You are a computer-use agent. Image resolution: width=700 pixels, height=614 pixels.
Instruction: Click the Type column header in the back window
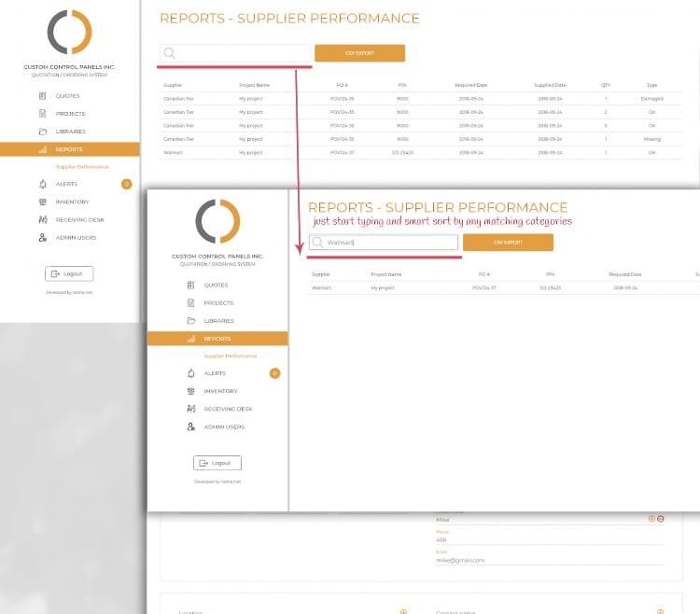coord(651,85)
